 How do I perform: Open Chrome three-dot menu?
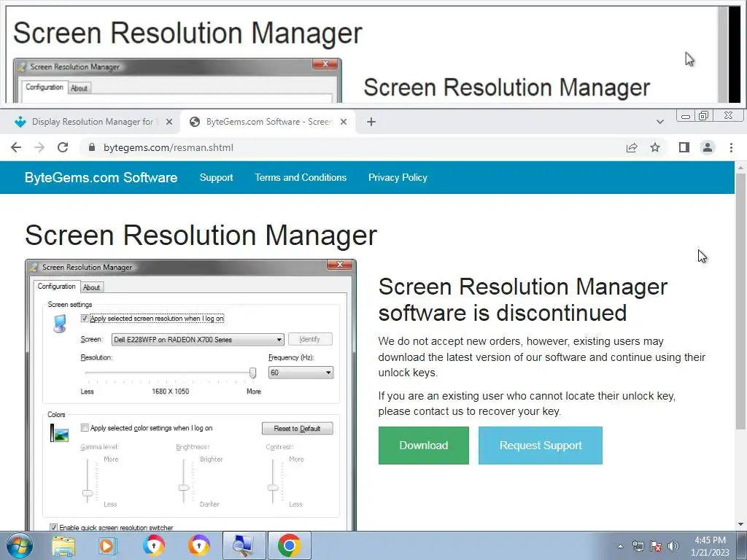tap(731, 147)
